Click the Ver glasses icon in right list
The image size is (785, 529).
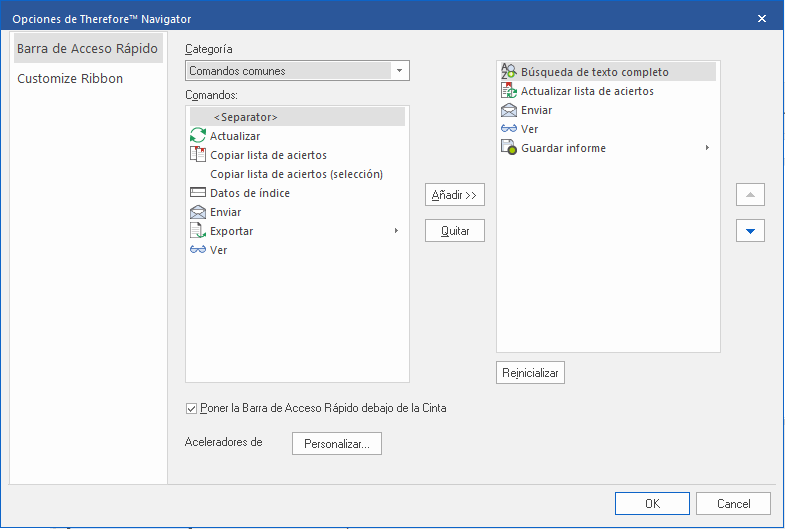tap(509, 129)
